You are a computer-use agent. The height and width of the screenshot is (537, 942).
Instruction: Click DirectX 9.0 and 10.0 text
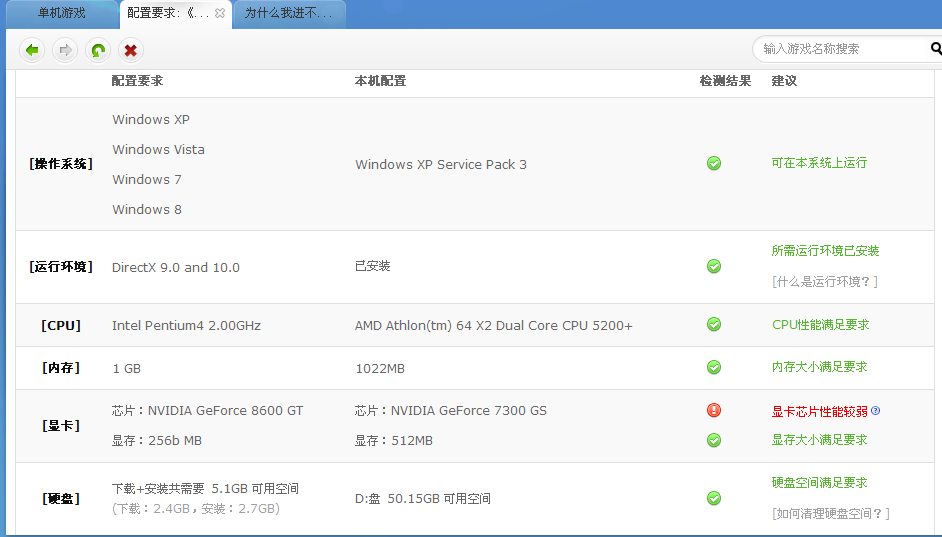click(175, 267)
